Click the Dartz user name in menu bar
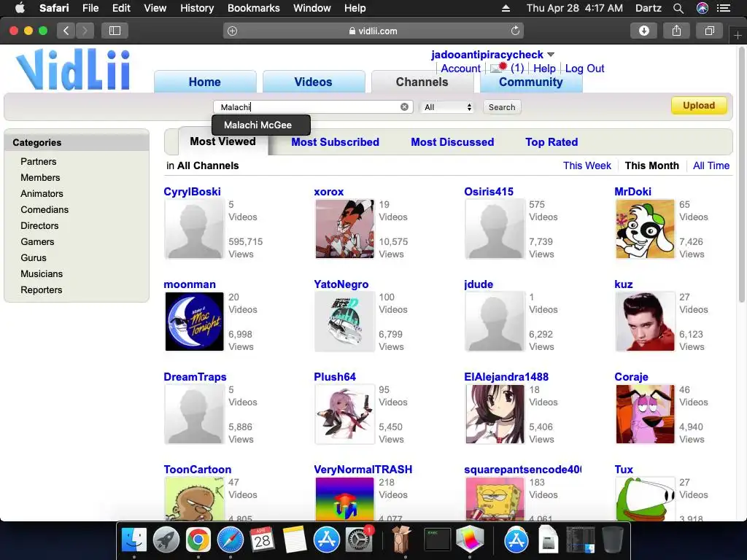This screenshot has width=747, height=560. coord(649,8)
